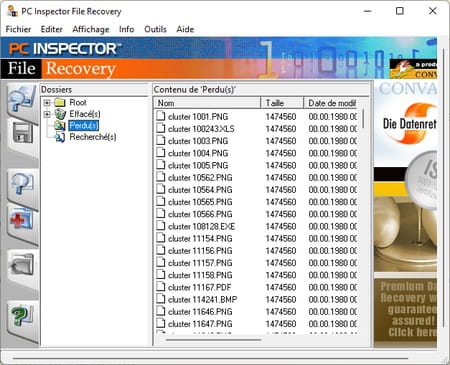Click the file list horizontal scrollbar
Viewport: 450px width, 365px height.
[x=213, y=340]
